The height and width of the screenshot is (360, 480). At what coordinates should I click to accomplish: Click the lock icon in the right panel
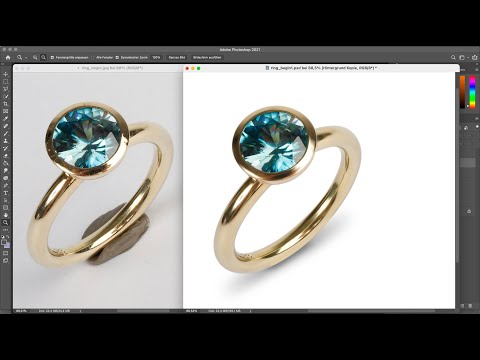(x=469, y=211)
